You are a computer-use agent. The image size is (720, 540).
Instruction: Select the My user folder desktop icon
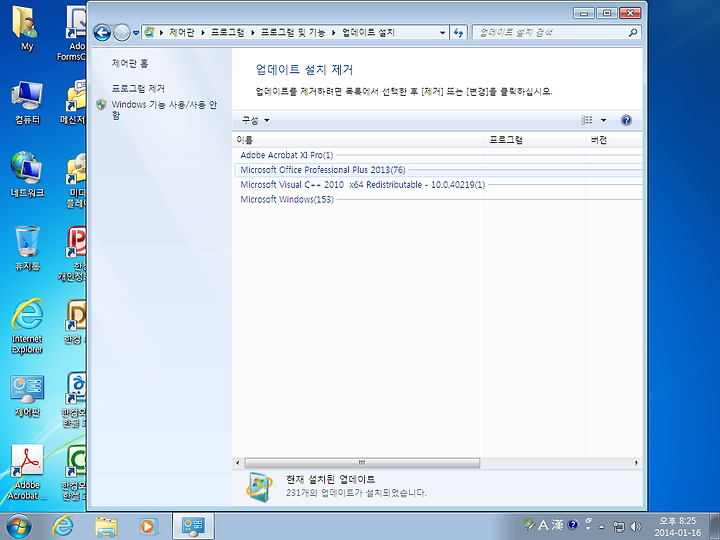click(x=27, y=28)
